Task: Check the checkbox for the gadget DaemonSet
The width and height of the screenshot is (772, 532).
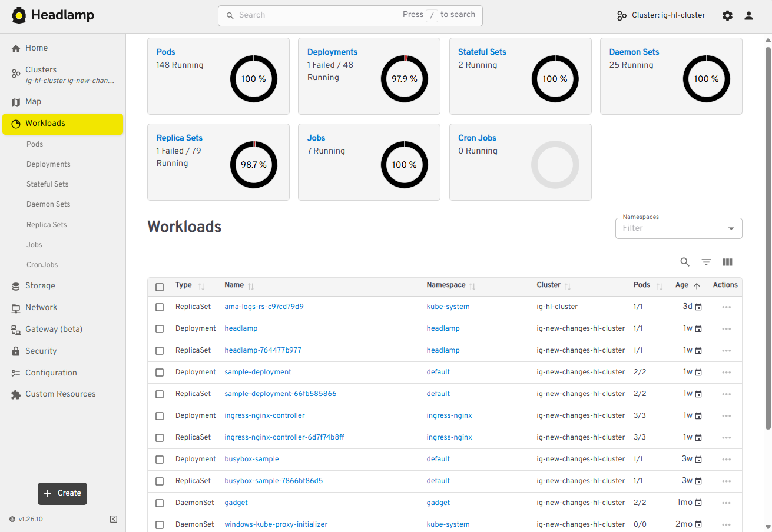Action: [160, 503]
